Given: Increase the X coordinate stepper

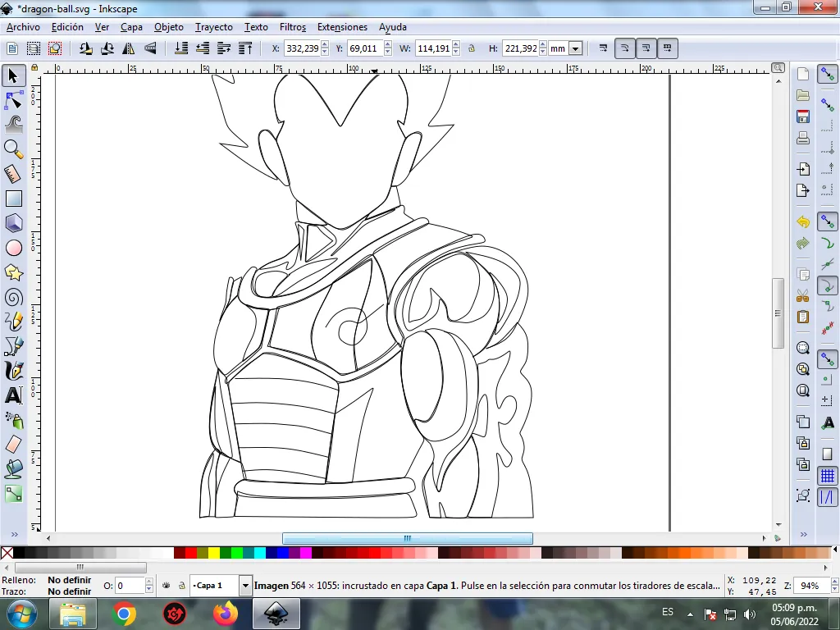Looking at the screenshot, I should [325, 45].
